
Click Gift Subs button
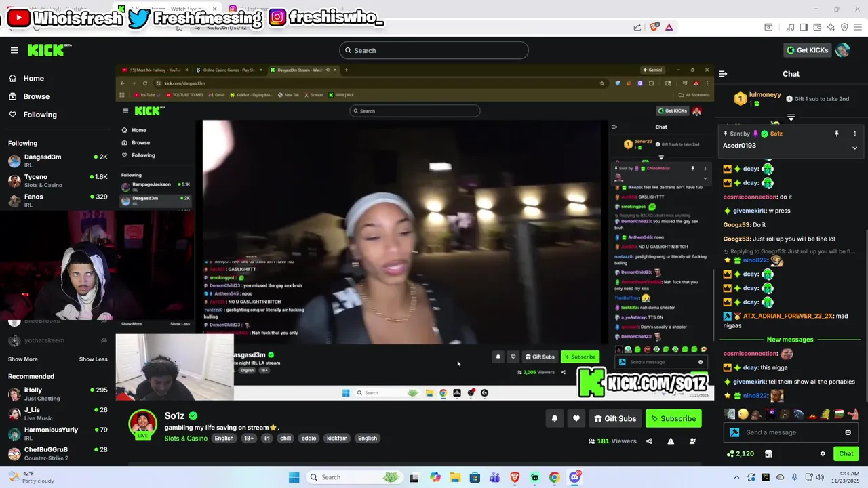[x=615, y=419]
